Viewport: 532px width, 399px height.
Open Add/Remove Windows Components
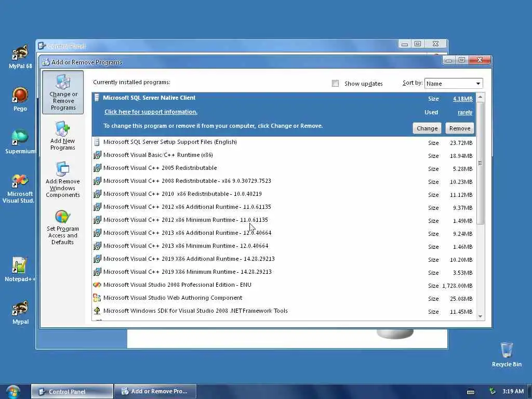pos(63,179)
